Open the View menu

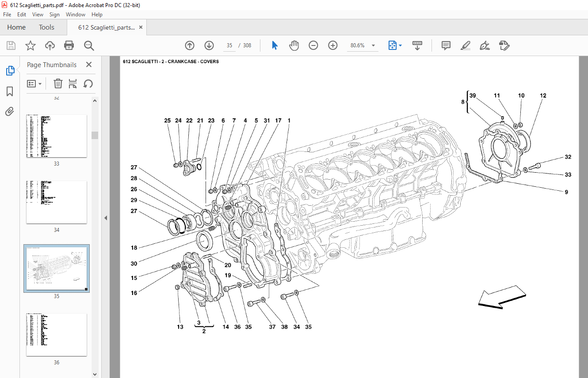[x=38, y=15]
